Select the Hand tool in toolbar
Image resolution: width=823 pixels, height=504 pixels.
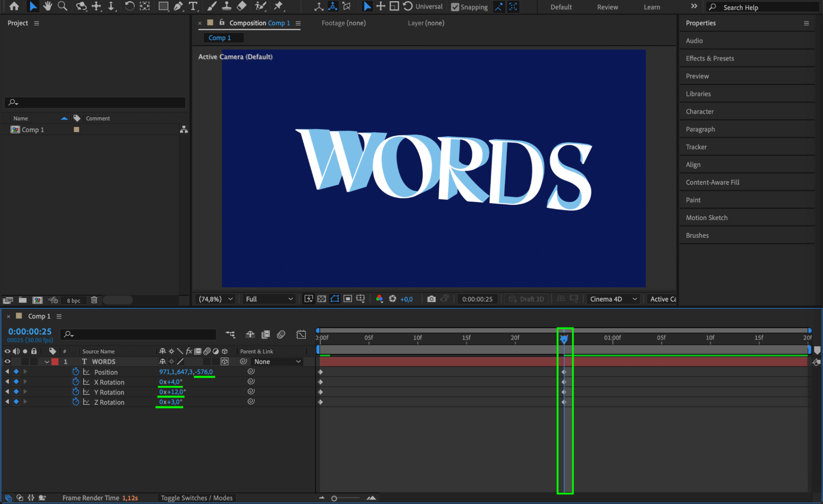click(x=48, y=6)
